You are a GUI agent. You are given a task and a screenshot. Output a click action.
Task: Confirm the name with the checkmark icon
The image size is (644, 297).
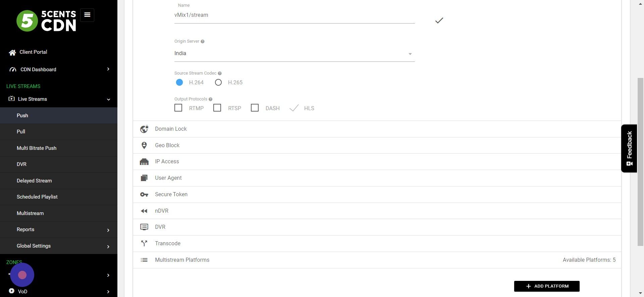(439, 20)
